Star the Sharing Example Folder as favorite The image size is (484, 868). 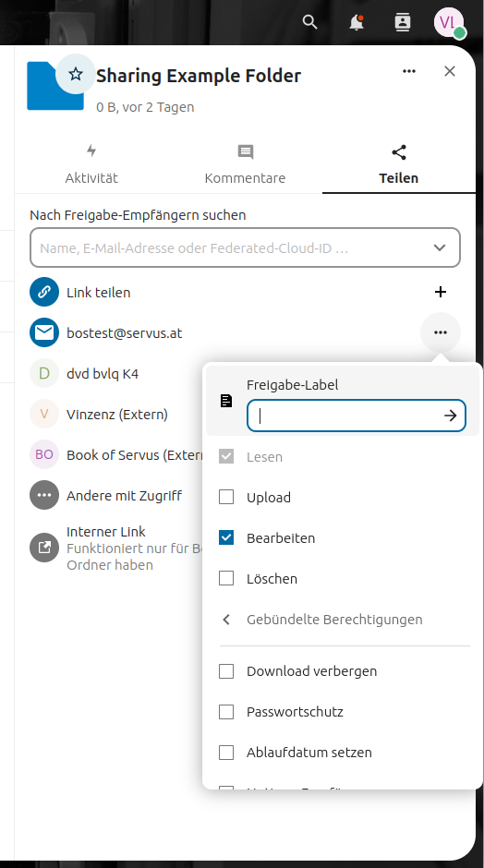[x=76, y=74]
